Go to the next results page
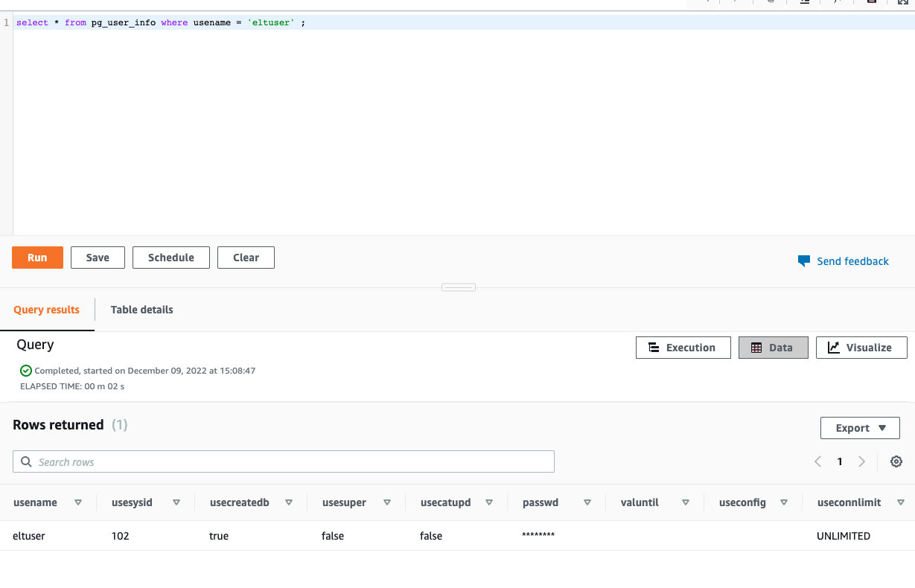 tap(862, 461)
